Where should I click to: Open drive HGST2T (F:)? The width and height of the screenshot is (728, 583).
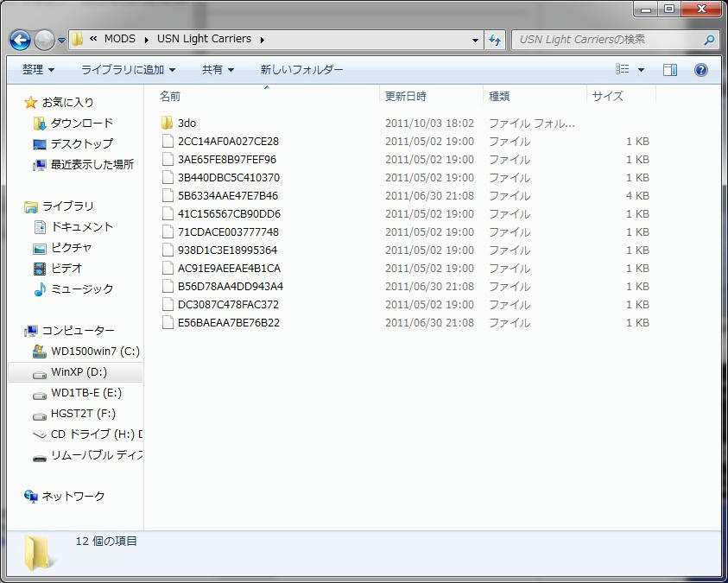click(74, 414)
